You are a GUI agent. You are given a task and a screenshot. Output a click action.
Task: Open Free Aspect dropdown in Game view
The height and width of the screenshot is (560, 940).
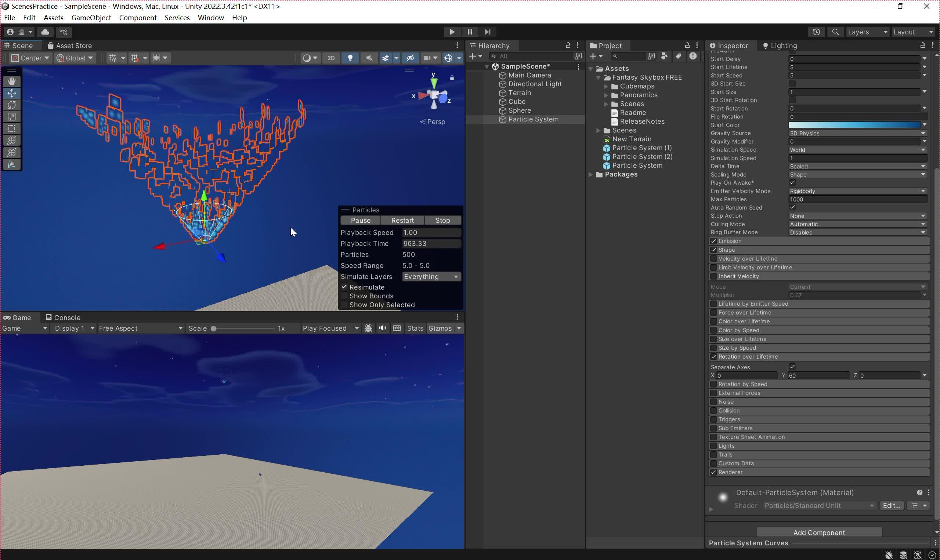coord(140,328)
